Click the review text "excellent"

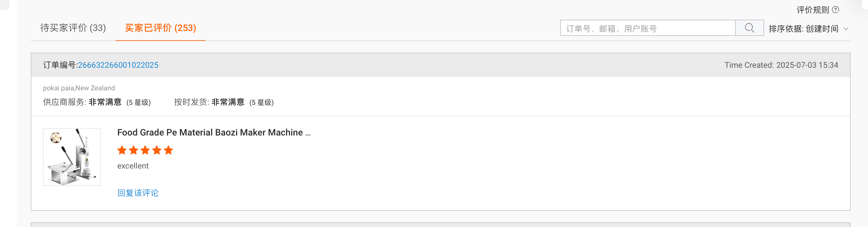133,166
